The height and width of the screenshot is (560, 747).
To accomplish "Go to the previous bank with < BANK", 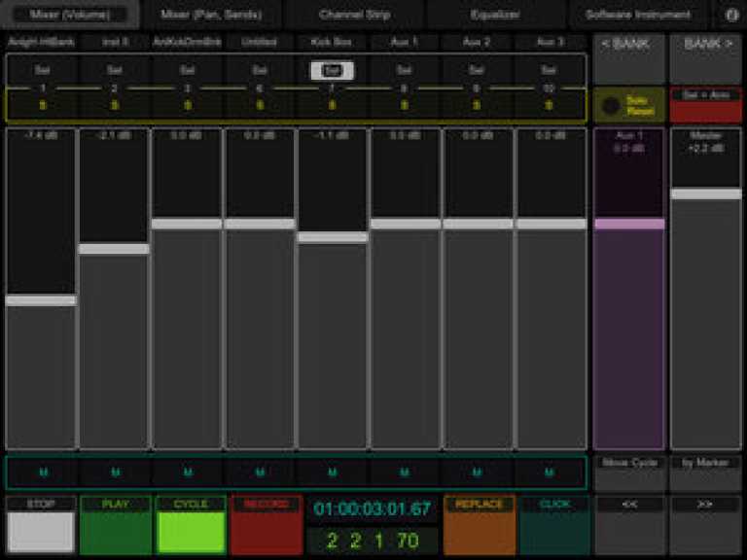I will pyautogui.click(x=629, y=57).
